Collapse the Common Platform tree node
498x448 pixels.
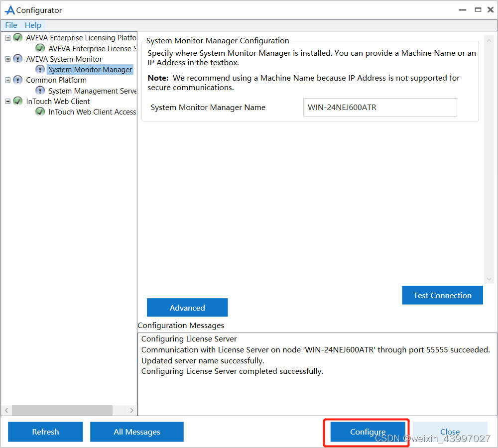(x=8, y=80)
